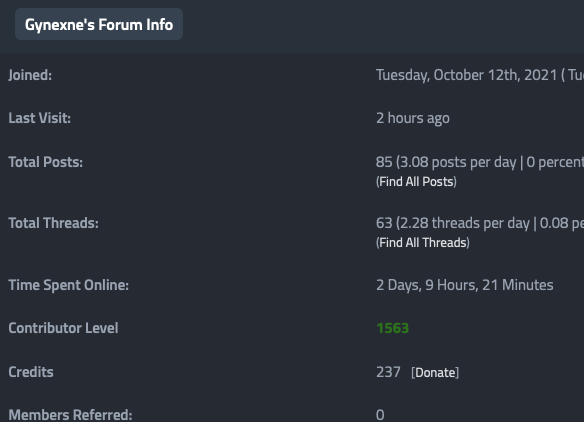This screenshot has width=584, height=422.
Task: Click the Donate credits link
Action: click(435, 372)
